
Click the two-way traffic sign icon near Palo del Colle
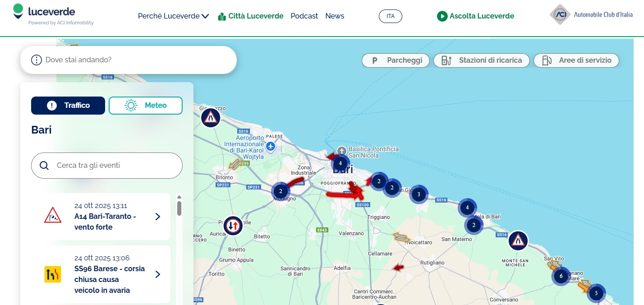tap(233, 226)
